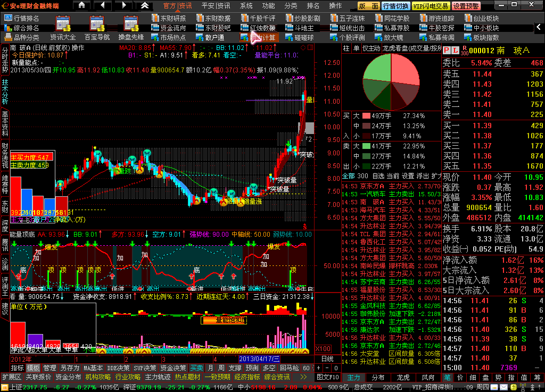Viewport: 545px width, 392px height.
Task: Toggle the 仅主动 option
Action: point(371,48)
